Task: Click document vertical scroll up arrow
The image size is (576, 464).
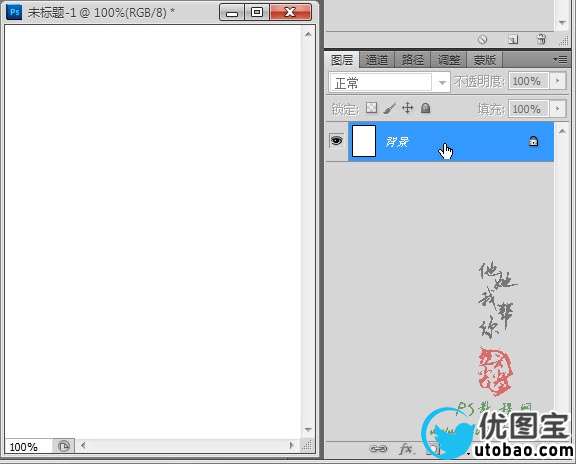Action: 308,35
